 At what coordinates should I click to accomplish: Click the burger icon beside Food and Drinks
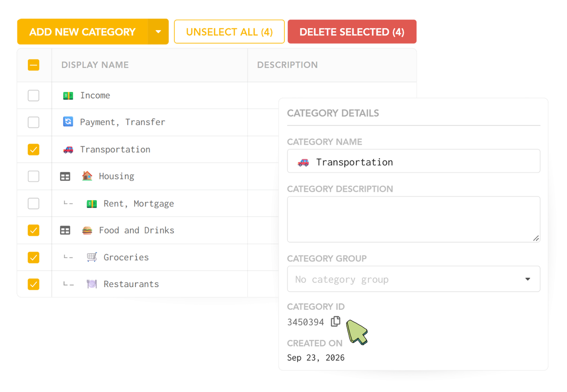pos(87,230)
